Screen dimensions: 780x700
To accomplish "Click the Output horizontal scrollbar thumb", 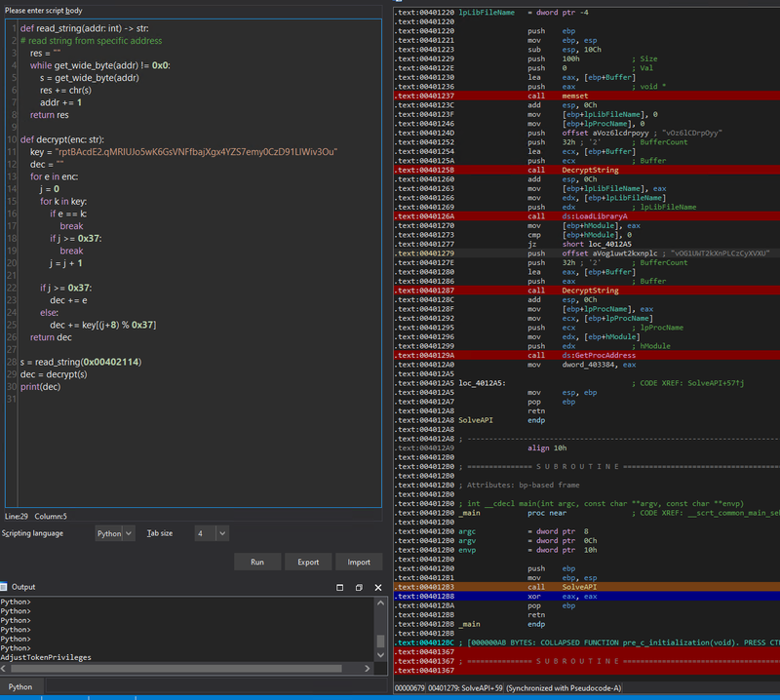I will 176,668.
